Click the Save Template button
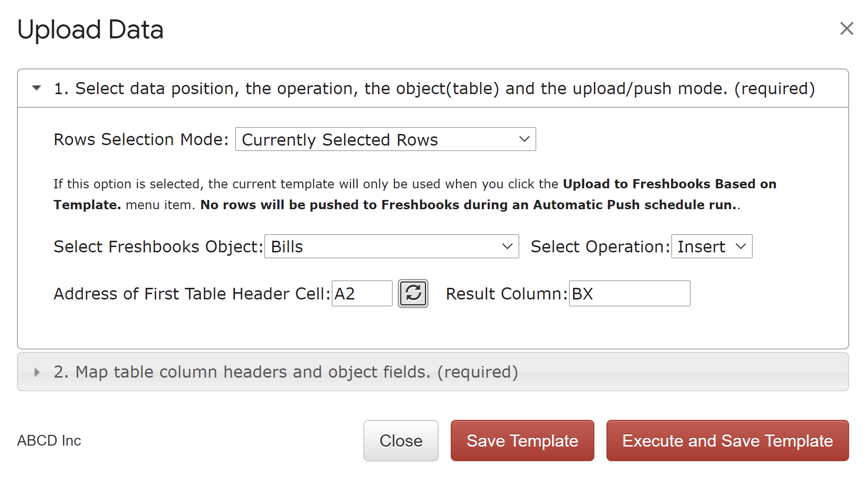 [522, 441]
